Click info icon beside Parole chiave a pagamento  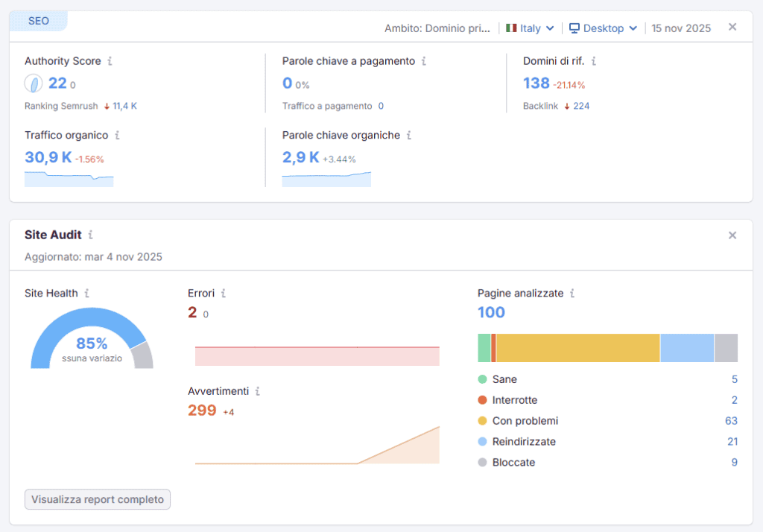pyautogui.click(x=424, y=61)
